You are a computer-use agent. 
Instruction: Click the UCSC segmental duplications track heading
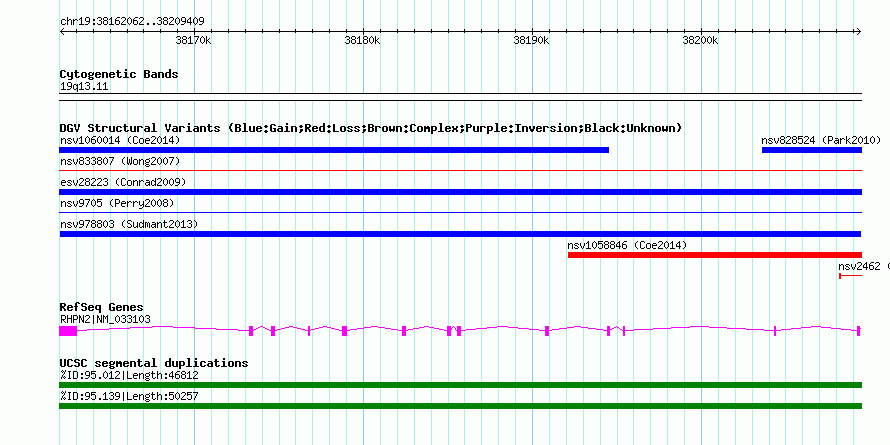point(154,363)
